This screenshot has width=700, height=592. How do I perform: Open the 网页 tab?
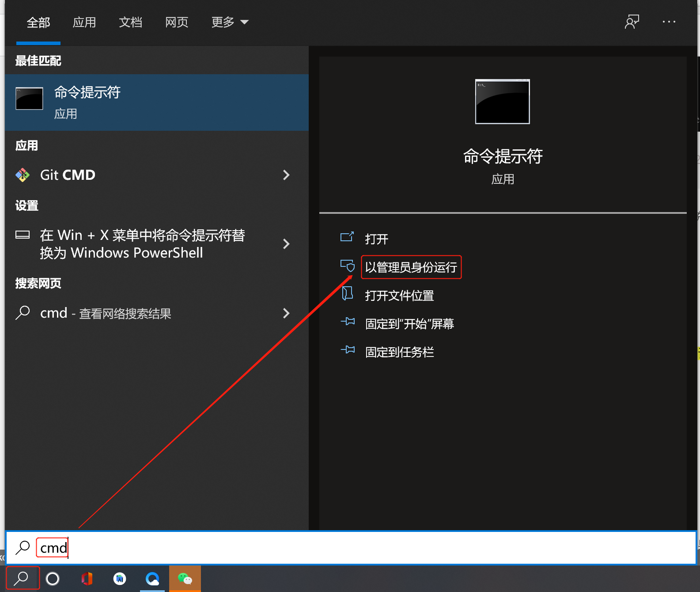coord(177,22)
